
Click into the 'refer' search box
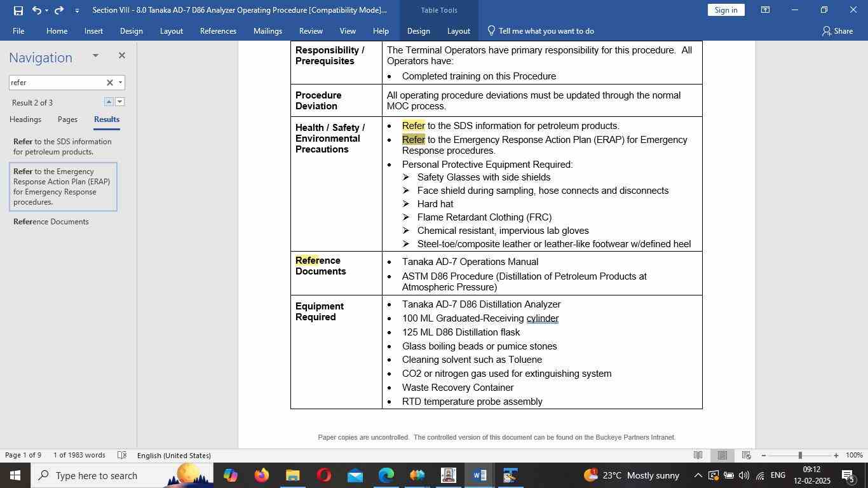point(56,83)
